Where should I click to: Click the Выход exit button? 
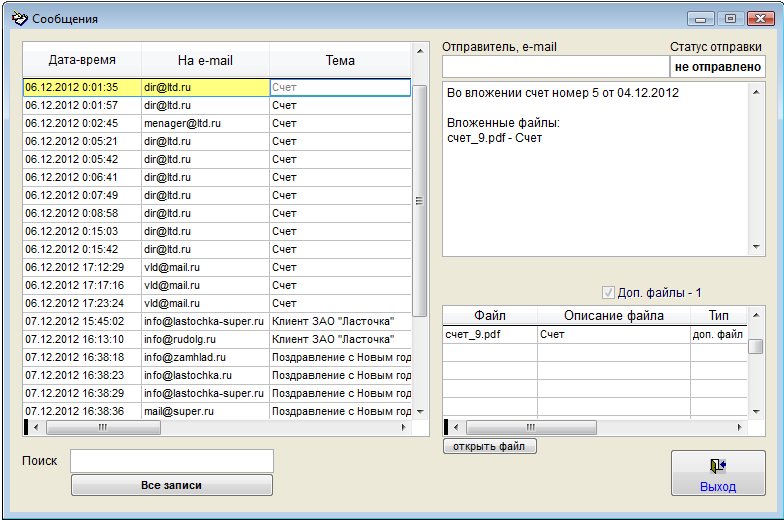point(717,473)
